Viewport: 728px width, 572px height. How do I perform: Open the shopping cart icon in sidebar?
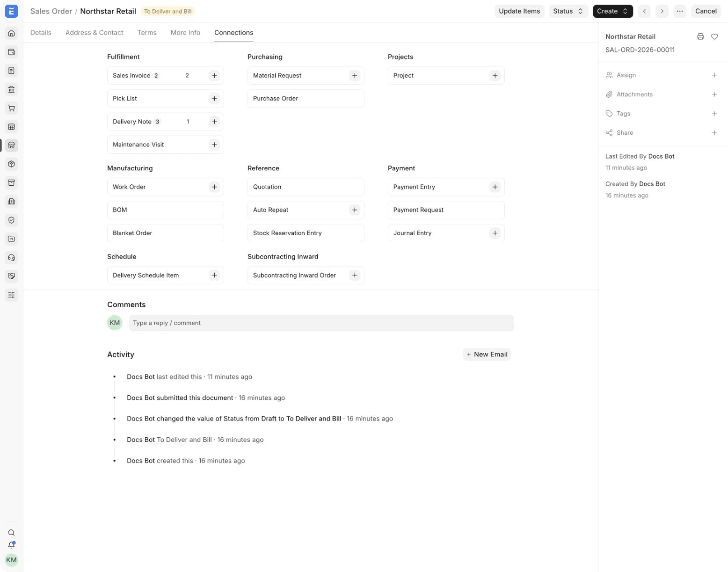(11, 108)
